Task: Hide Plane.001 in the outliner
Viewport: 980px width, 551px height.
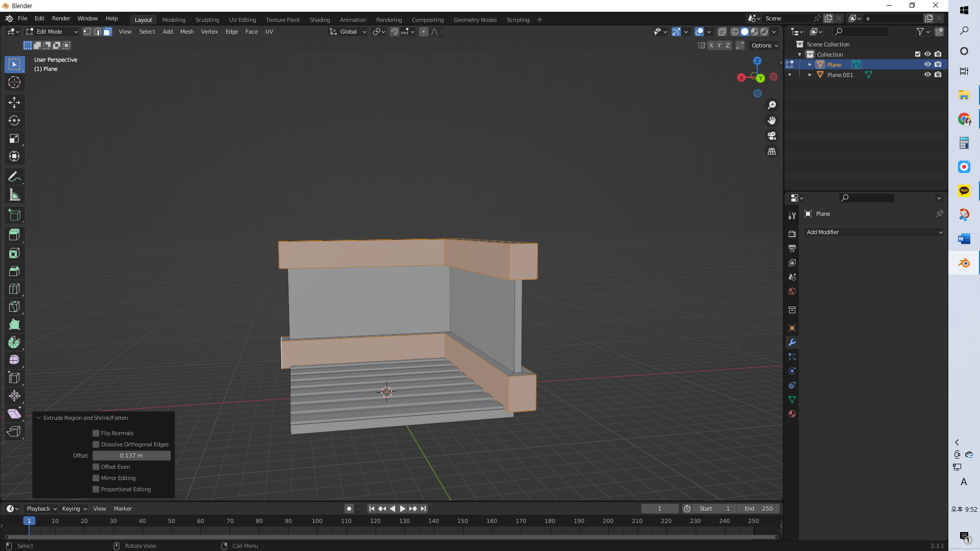Action: click(927, 74)
